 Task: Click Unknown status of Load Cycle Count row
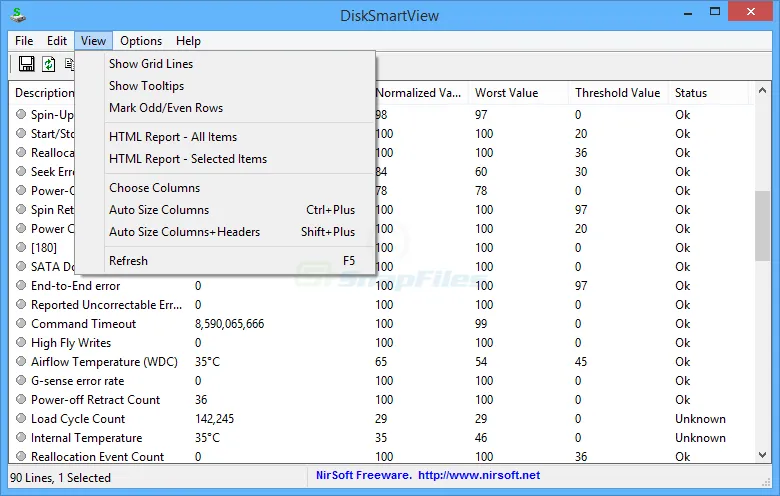pyautogui.click(x=700, y=419)
